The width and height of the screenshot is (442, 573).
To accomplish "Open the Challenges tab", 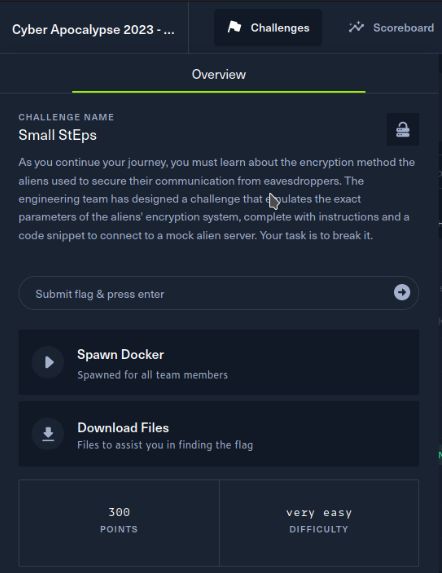I will point(268,28).
